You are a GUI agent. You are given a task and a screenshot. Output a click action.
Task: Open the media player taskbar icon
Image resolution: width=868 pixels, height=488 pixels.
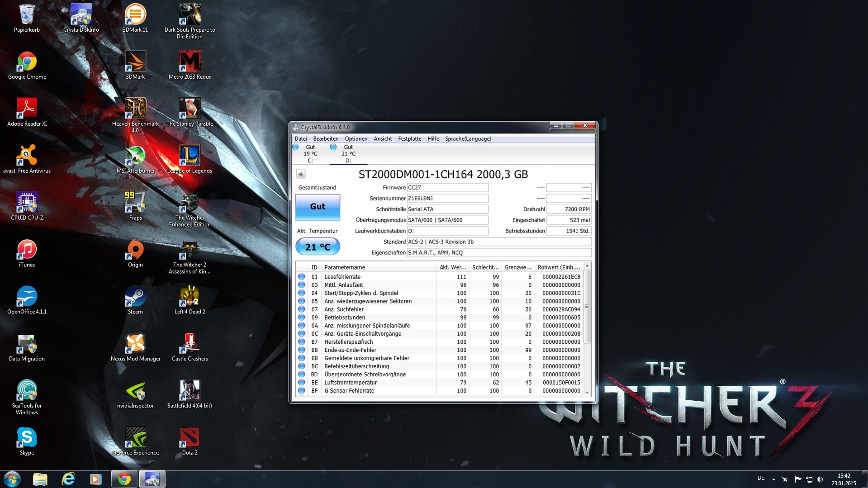[x=95, y=479]
